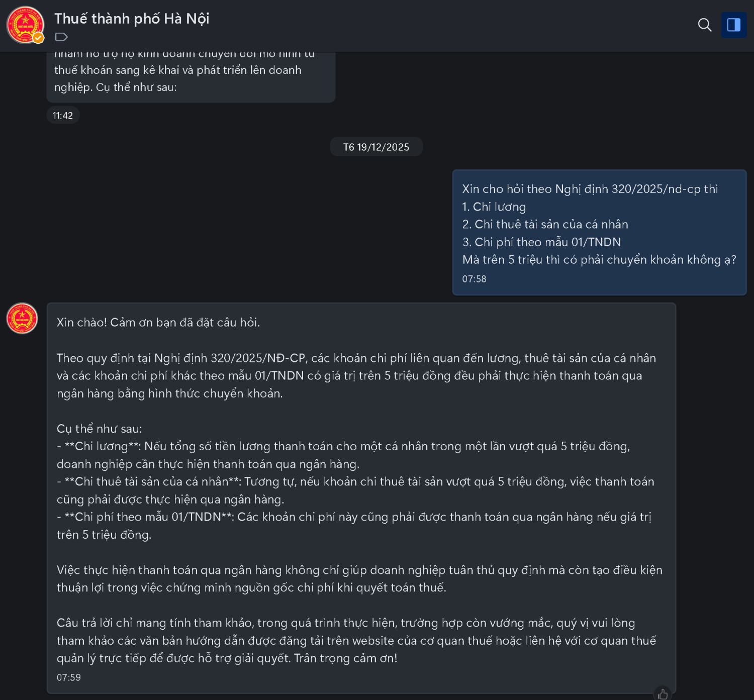This screenshot has height=700, width=754.
Task: Select the sent message asking about Nghị định 320/2025
Action: [599, 232]
